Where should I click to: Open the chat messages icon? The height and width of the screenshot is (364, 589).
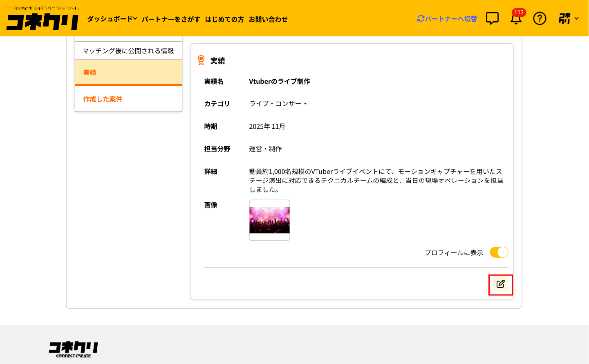pyautogui.click(x=492, y=18)
